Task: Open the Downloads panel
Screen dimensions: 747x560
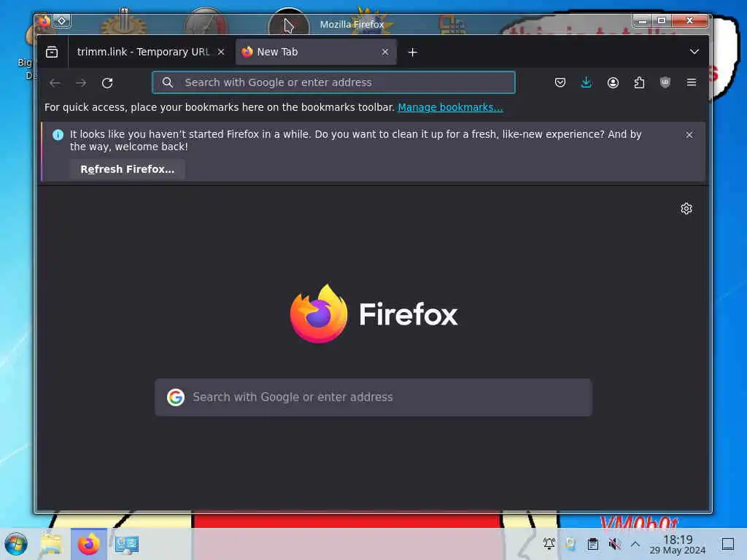Action: [x=587, y=83]
